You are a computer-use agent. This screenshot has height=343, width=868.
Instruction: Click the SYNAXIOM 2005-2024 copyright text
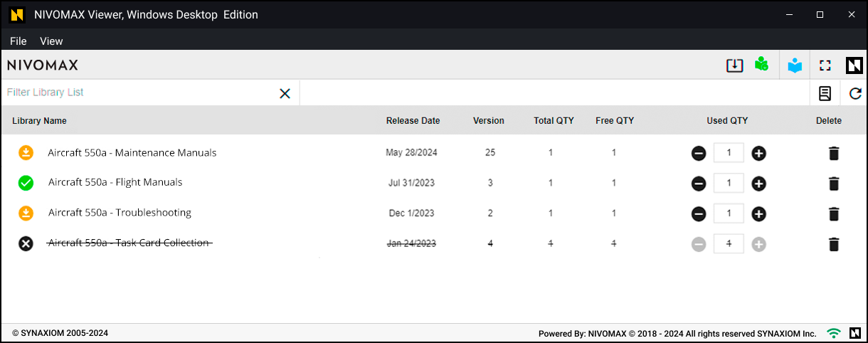tap(60, 333)
